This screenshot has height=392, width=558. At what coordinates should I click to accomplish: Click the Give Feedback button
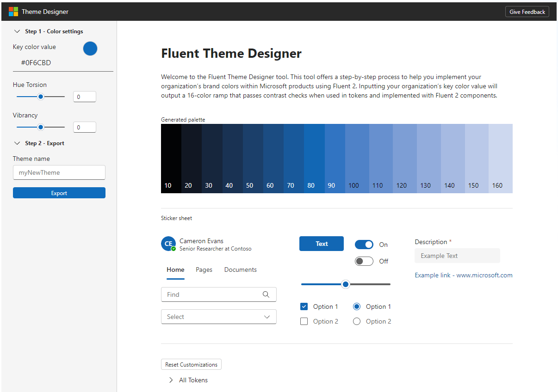(527, 12)
